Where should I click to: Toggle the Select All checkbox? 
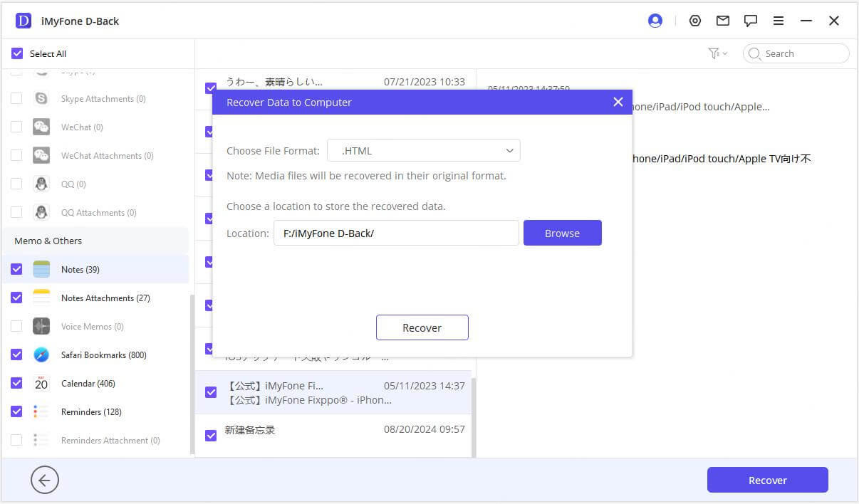pos(17,53)
